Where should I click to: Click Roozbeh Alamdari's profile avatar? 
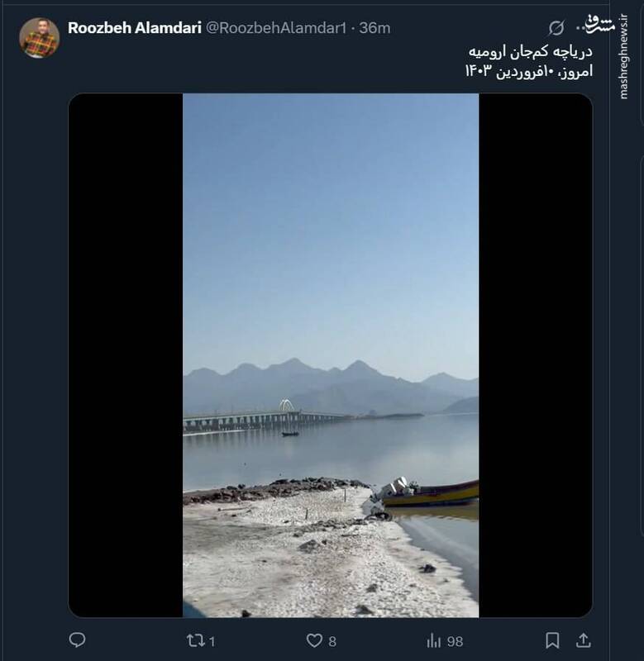(39, 38)
